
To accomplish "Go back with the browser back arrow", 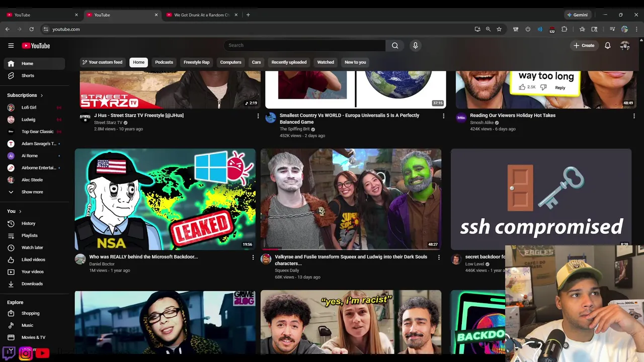I will [8, 29].
